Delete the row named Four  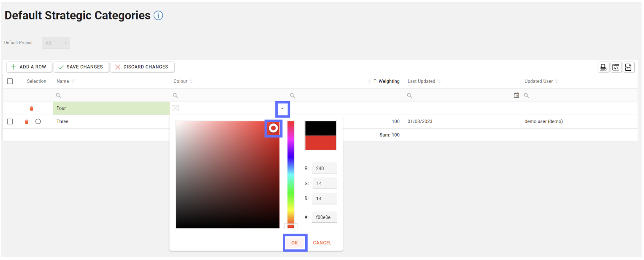[31, 109]
